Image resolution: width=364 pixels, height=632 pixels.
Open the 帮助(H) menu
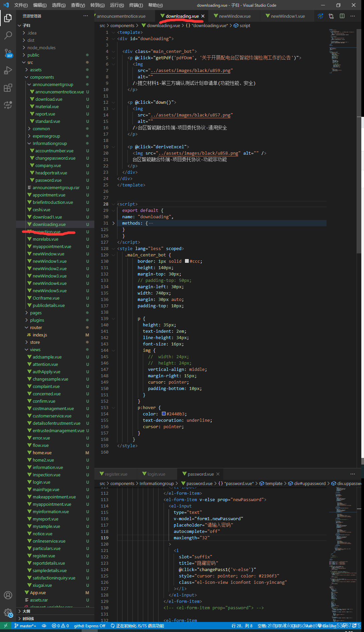(x=156, y=5)
